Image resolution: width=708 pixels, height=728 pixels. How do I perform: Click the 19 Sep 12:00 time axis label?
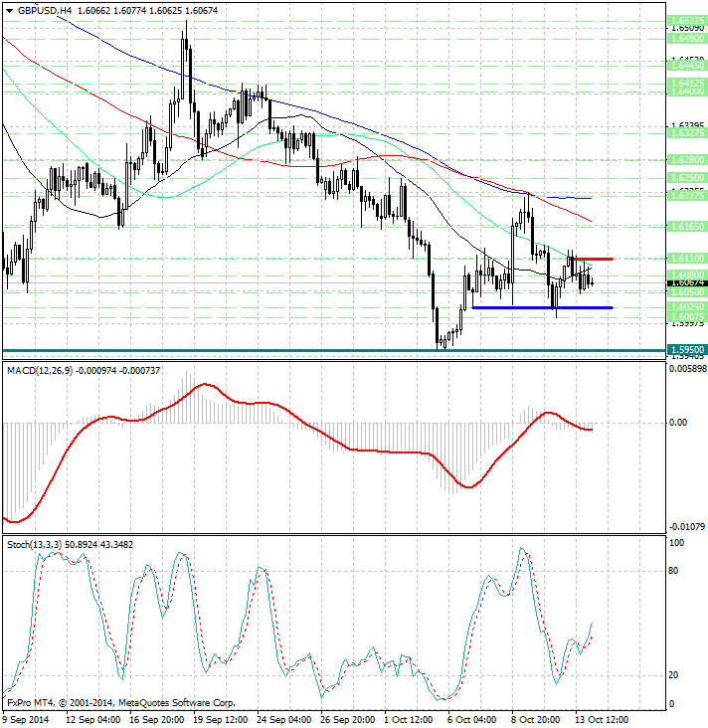tap(221, 720)
